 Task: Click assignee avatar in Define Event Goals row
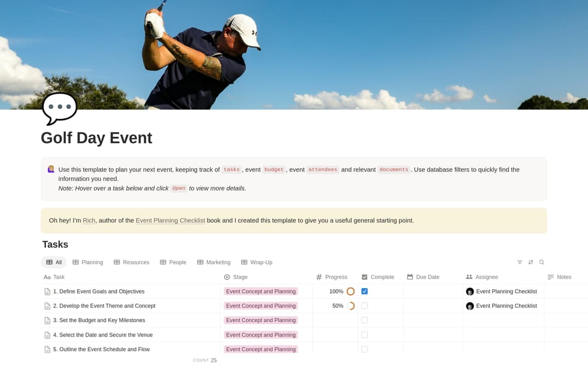[470, 292]
